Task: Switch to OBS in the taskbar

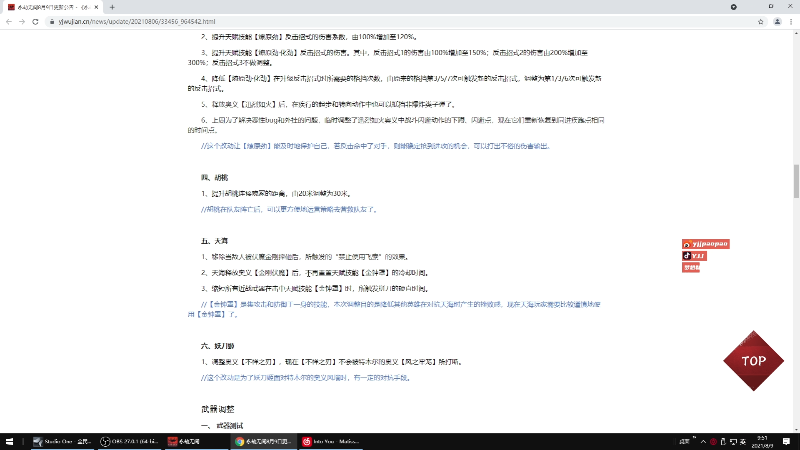Action: pos(129,441)
